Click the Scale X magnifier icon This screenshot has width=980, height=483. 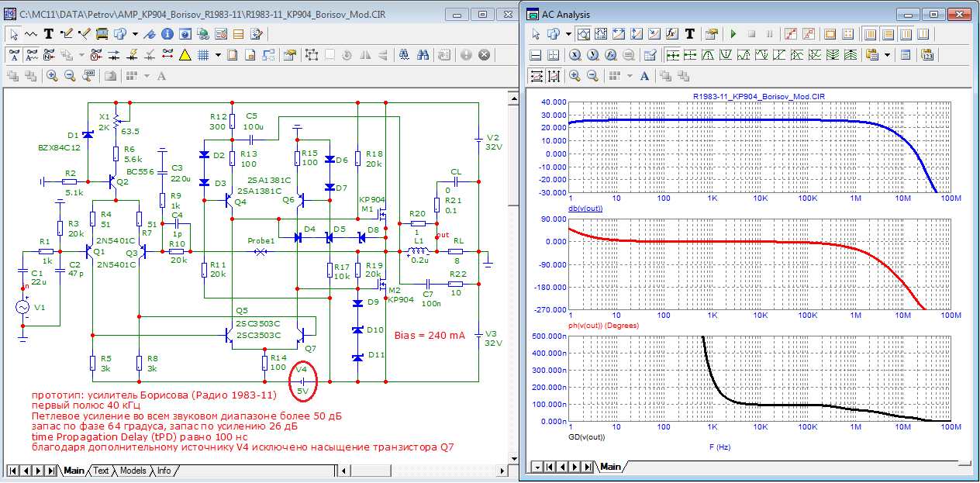pos(575,55)
